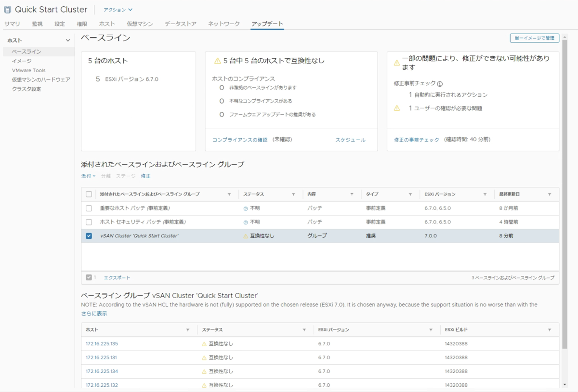
Task: Switch to the ホスト tab
Action: click(x=107, y=24)
